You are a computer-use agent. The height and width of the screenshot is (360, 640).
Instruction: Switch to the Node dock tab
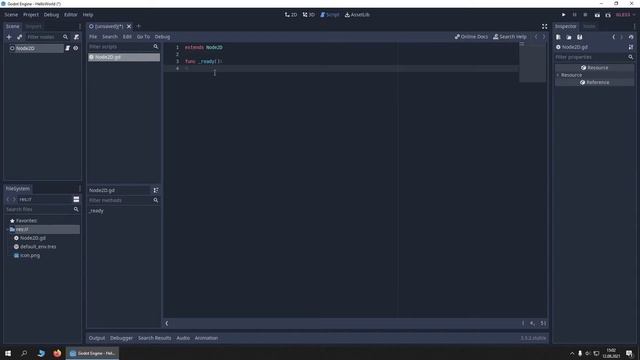[589, 26]
